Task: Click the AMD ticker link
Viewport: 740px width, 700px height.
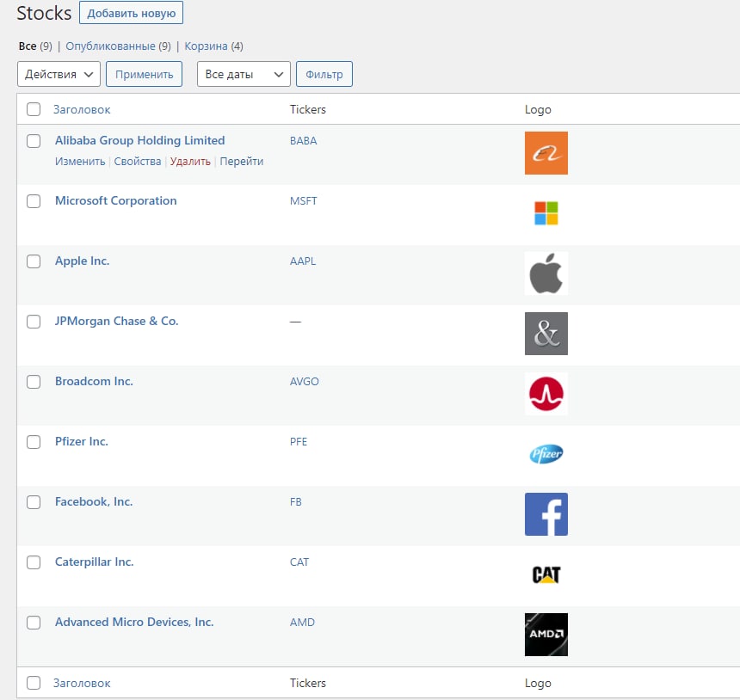Action: click(302, 622)
